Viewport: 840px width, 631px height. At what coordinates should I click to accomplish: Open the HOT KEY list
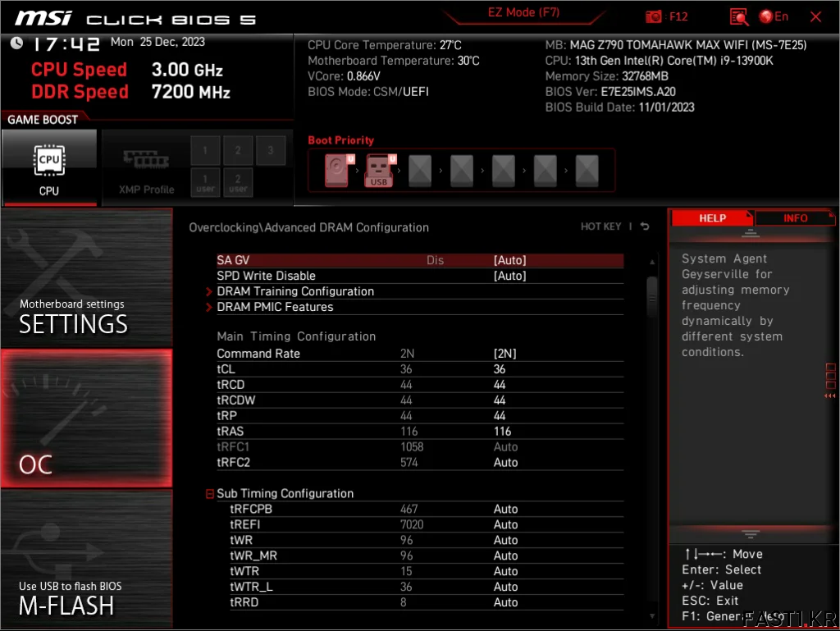(x=601, y=226)
